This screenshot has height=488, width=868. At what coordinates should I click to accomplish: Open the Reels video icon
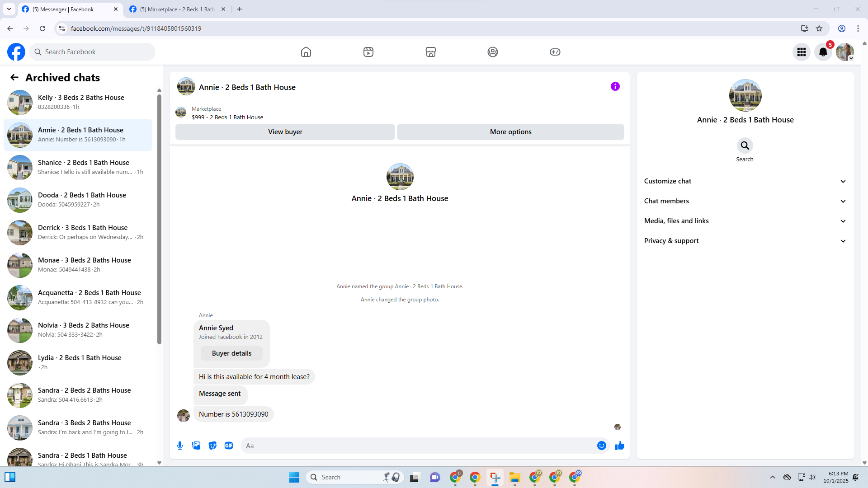pyautogui.click(x=368, y=52)
